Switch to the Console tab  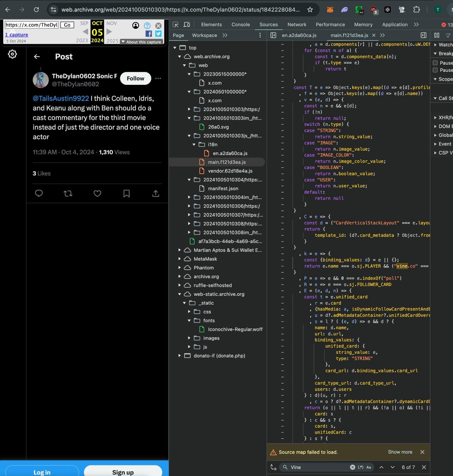pyautogui.click(x=241, y=25)
